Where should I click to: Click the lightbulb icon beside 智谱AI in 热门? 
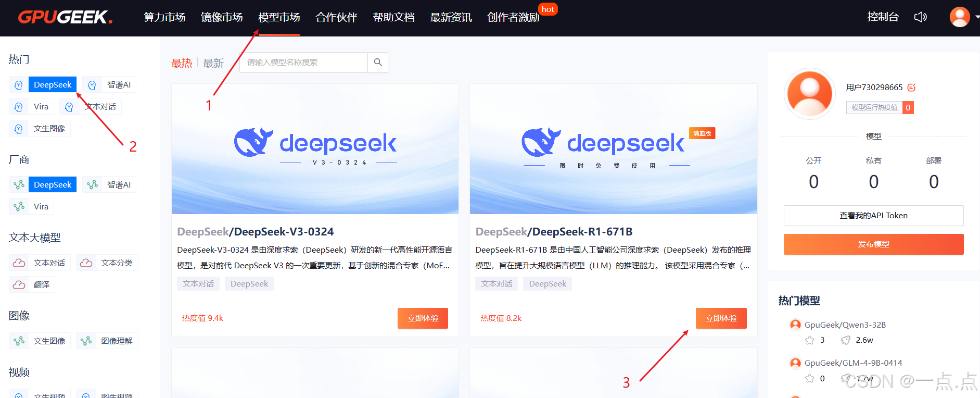coord(92,85)
